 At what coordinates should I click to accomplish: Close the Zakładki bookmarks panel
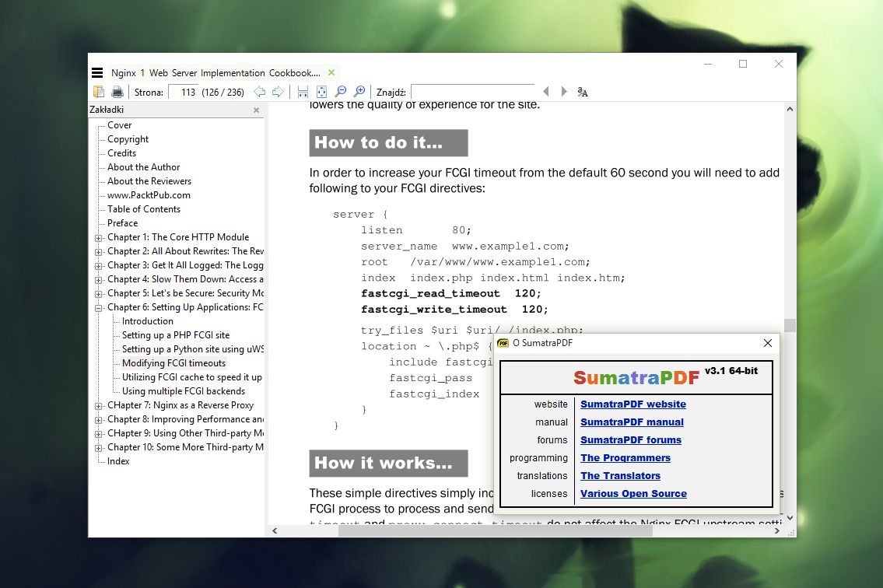tap(256, 110)
